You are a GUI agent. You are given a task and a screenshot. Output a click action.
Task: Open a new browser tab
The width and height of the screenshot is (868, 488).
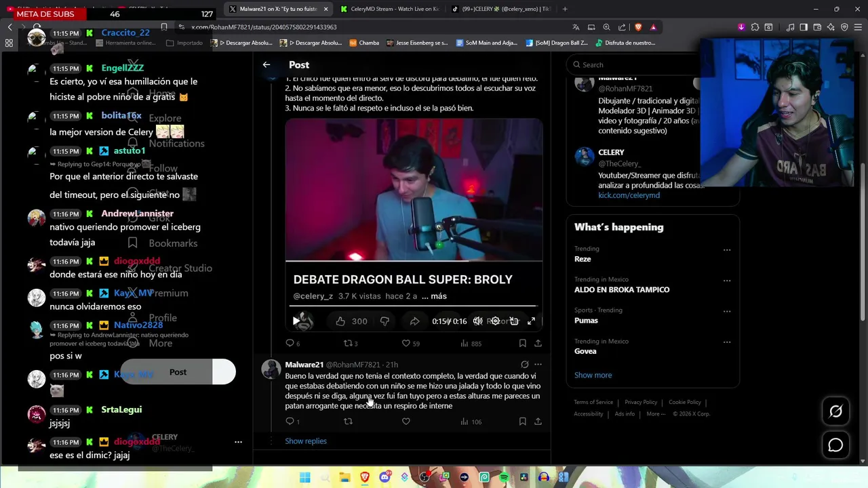[x=565, y=9]
